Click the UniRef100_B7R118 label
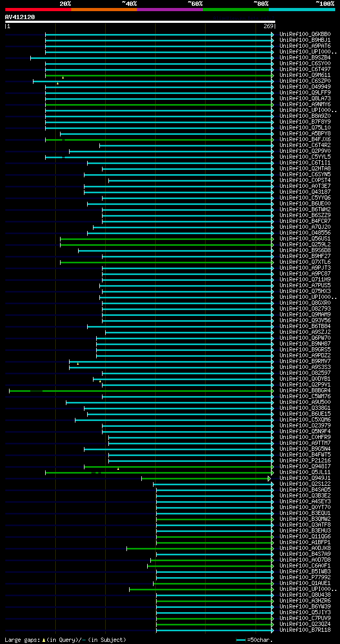 305,630
